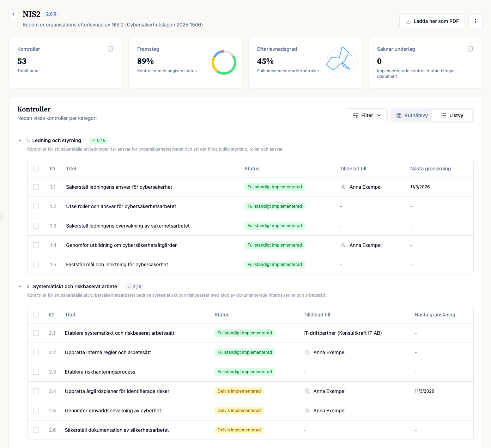The height and width of the screenshot is (448, 491).
Task: Click the 3 / 6 completion badge
Action: click(x=134, y=287)
